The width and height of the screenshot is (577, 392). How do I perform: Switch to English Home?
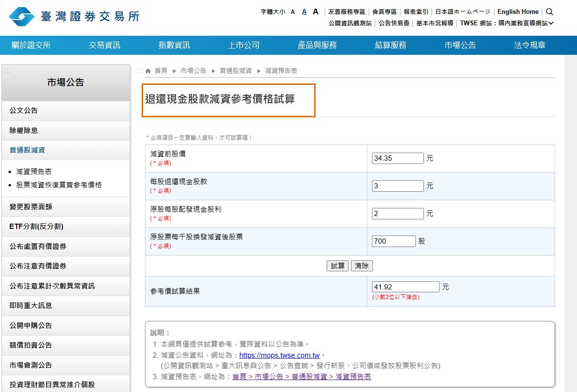coord(518,11)
